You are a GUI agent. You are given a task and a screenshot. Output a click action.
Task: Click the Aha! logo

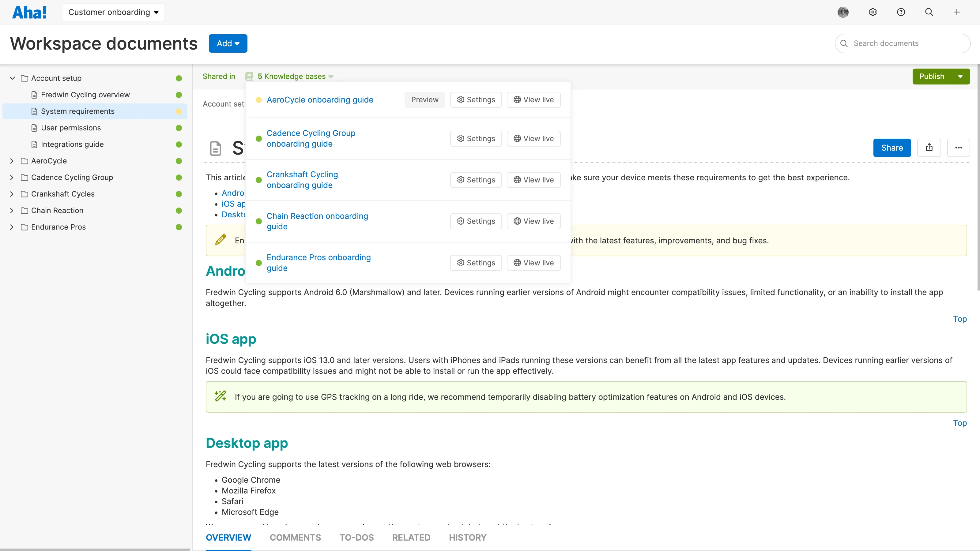29,12
